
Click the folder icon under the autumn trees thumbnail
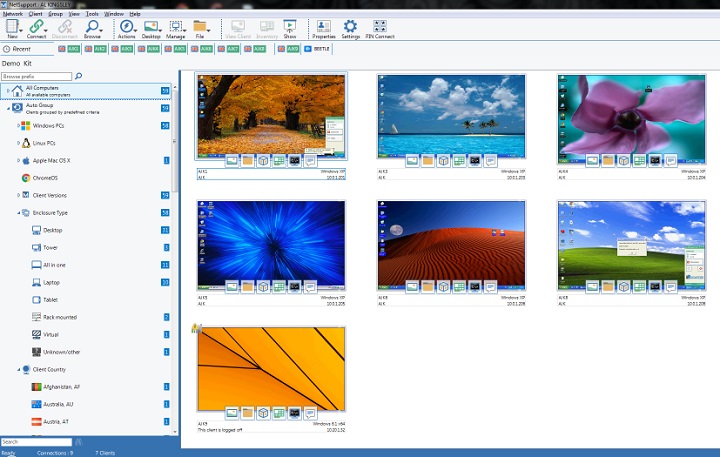tap(248, 161)
